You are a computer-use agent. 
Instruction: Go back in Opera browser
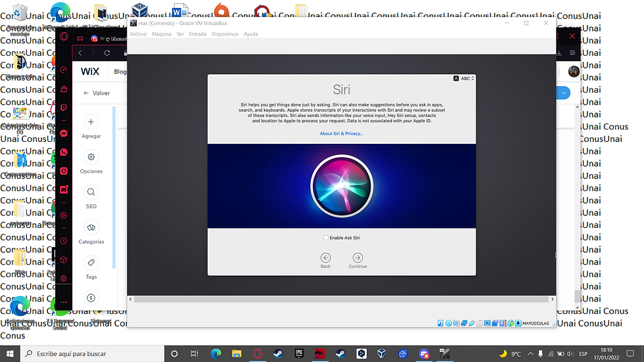pyautogui.click(x=80, y=53)
